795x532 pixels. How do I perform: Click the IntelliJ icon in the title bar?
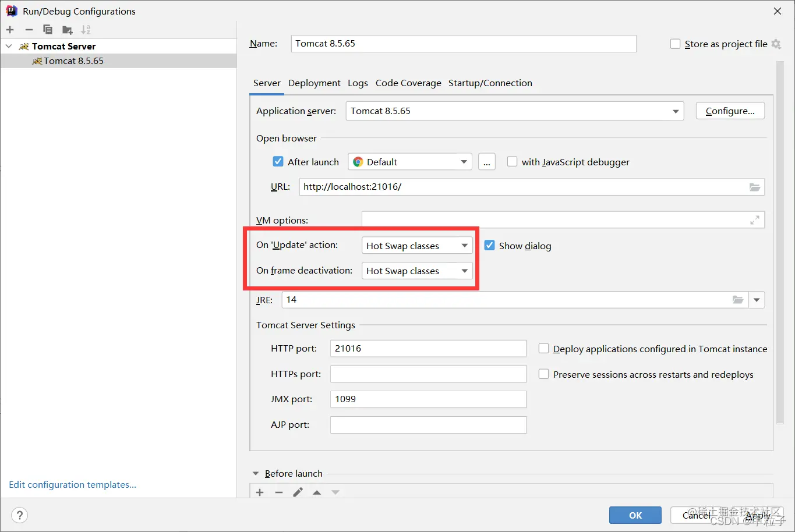[x=11, y=11]
